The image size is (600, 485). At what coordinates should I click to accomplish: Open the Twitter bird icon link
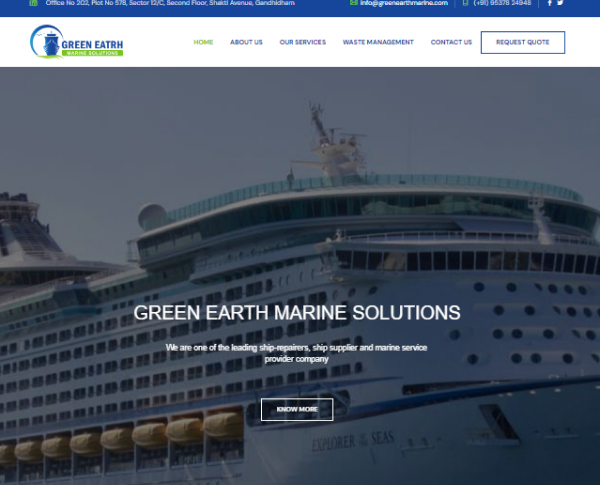pyautogui.click(x=560, y=3)
